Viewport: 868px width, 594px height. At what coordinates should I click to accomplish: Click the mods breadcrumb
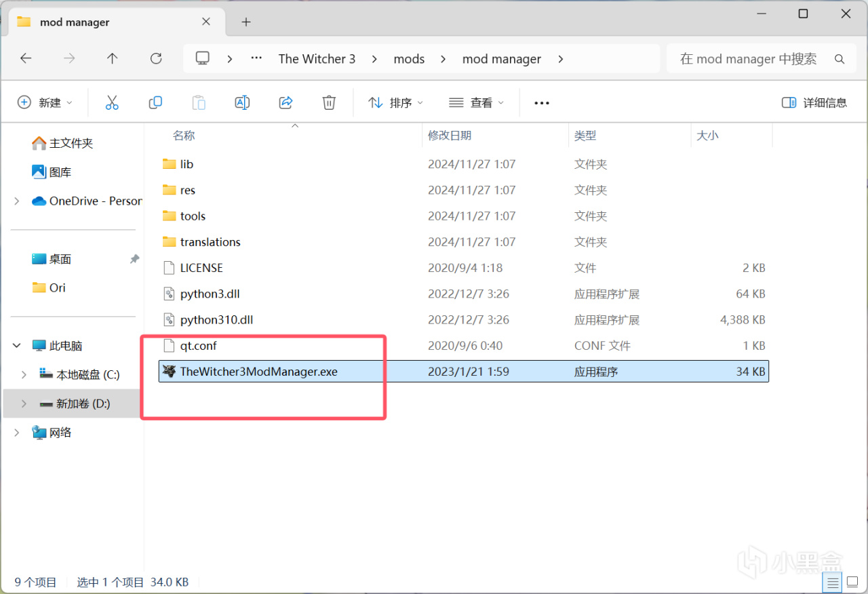point(409,59)
